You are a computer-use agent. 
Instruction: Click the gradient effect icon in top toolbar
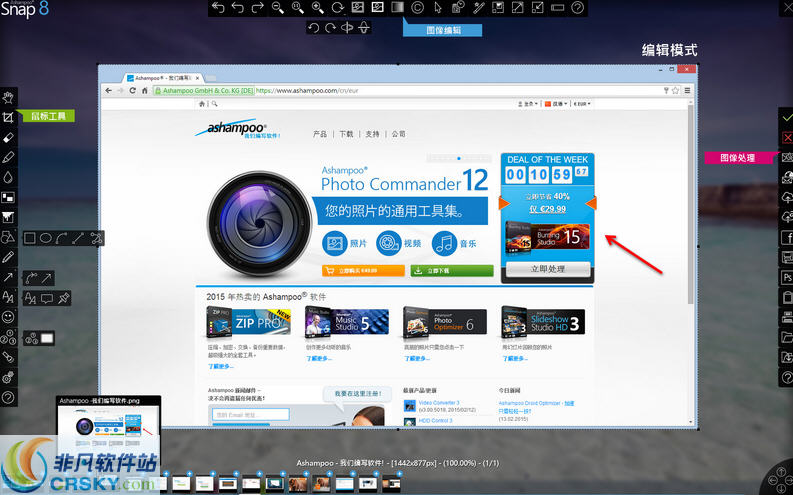click(398, 8)
